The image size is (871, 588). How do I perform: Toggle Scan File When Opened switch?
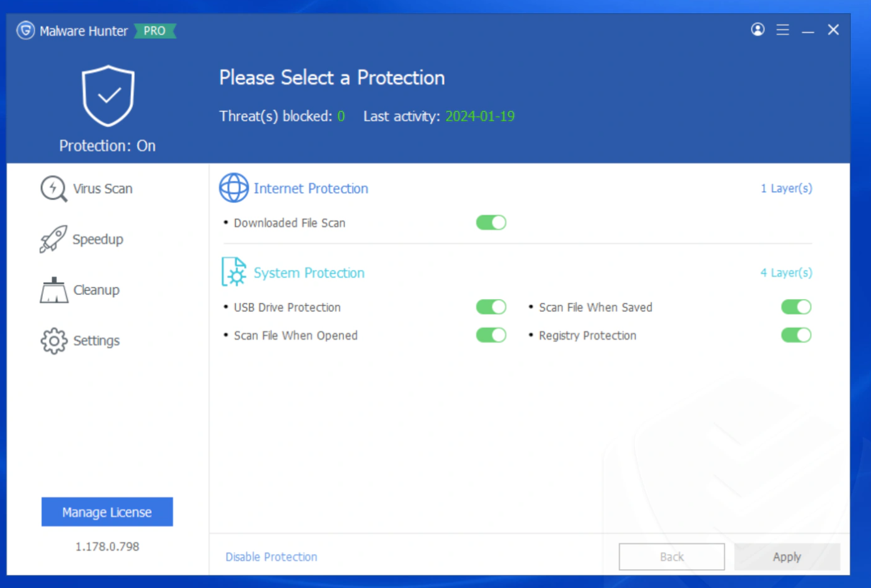tap(491, 335)
